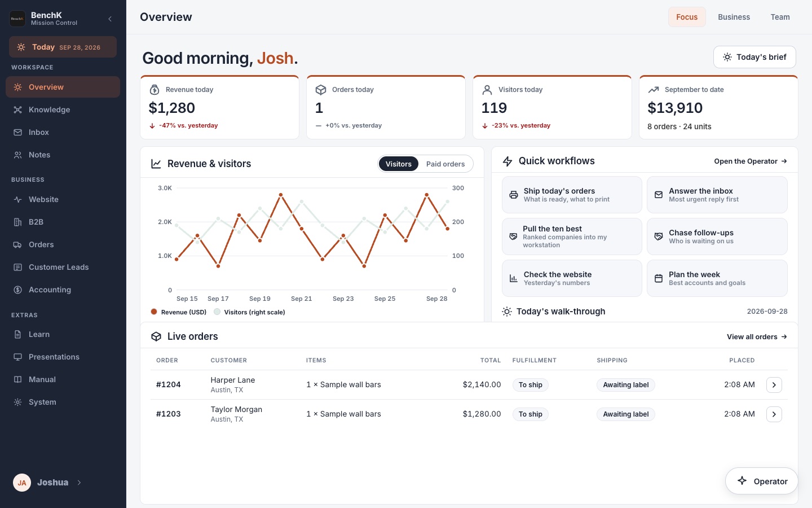Open Customer Leads

point(63,267)
